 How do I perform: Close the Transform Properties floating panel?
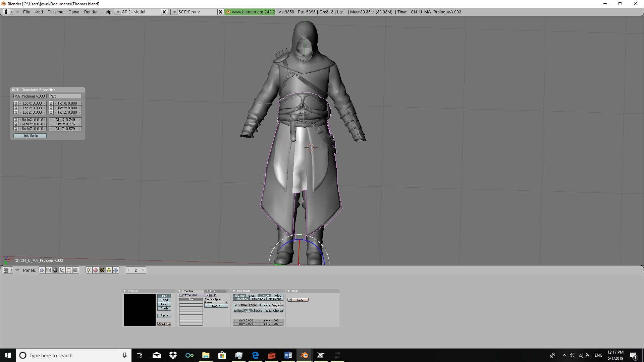13,90
